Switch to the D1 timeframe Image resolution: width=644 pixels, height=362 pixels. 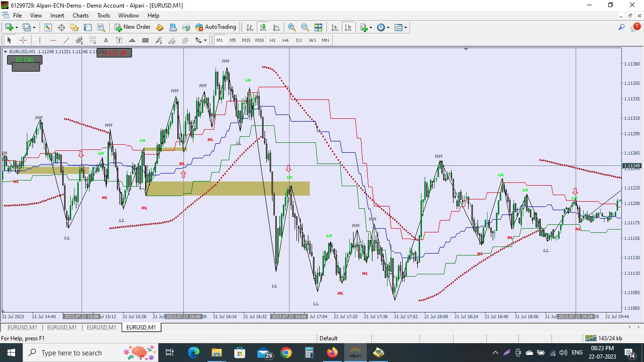(299, 41)
